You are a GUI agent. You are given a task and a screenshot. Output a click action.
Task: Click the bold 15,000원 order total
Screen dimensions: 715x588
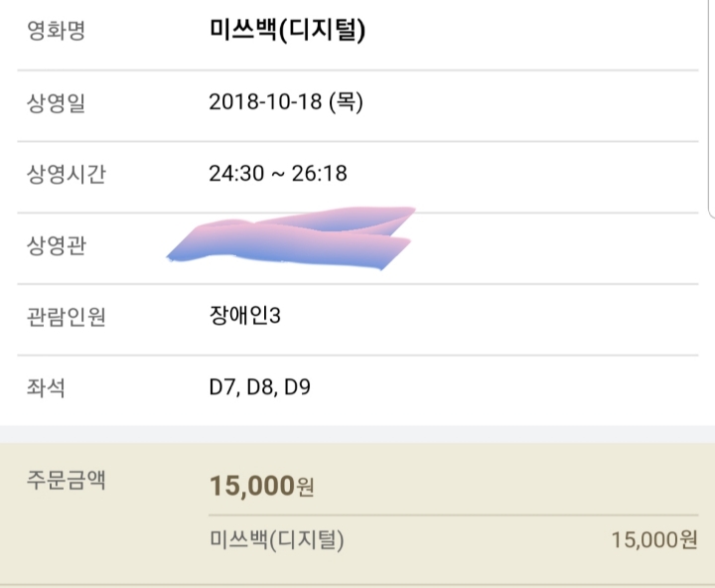coord(262,486)
